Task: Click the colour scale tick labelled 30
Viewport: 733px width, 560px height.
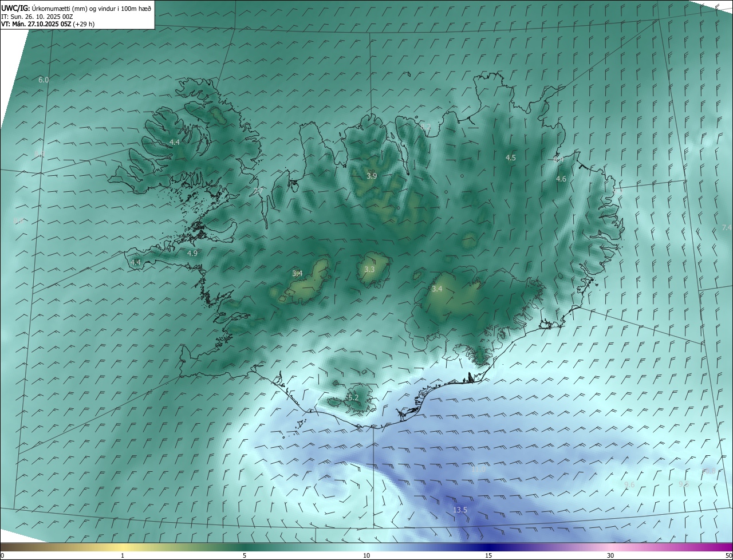Action: tap(610, 555)
